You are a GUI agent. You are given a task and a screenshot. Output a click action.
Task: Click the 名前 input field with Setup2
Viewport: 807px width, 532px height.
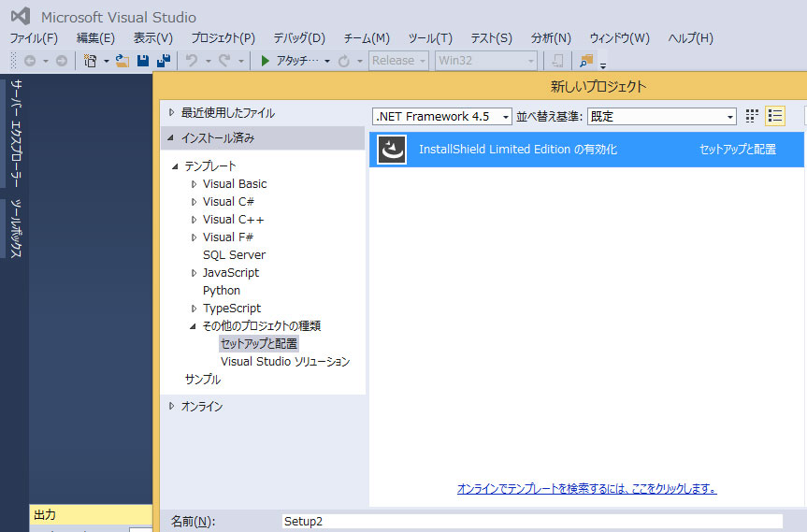tap(532, 521)
